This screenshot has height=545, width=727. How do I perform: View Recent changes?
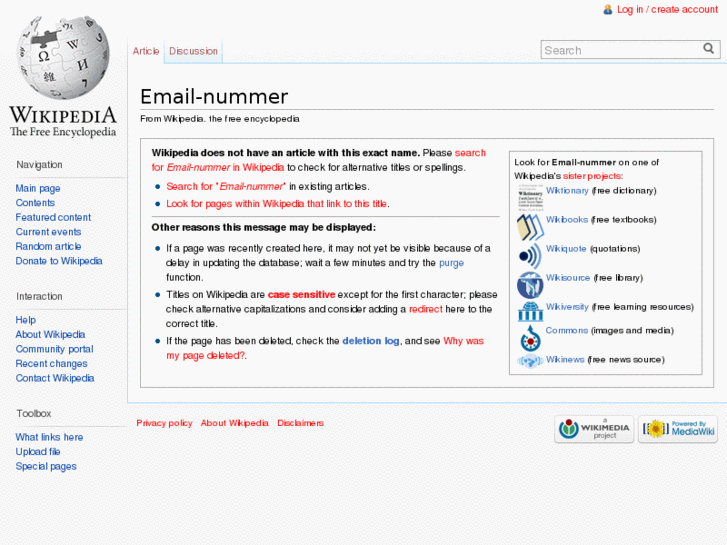coord(51,364)
